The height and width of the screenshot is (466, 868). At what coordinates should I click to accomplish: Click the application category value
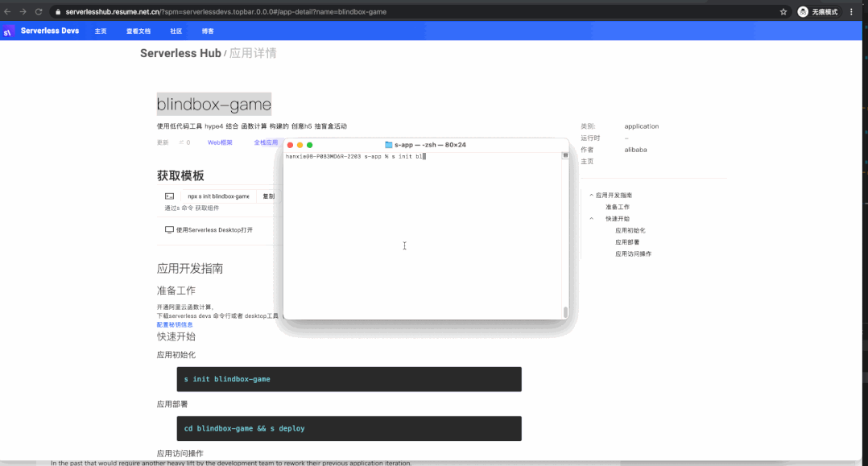click(642, 126)
